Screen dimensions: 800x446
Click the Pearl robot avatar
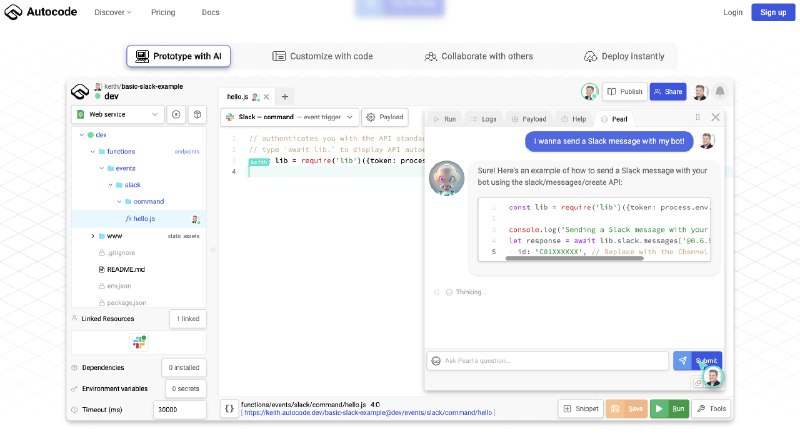point(446,179)
